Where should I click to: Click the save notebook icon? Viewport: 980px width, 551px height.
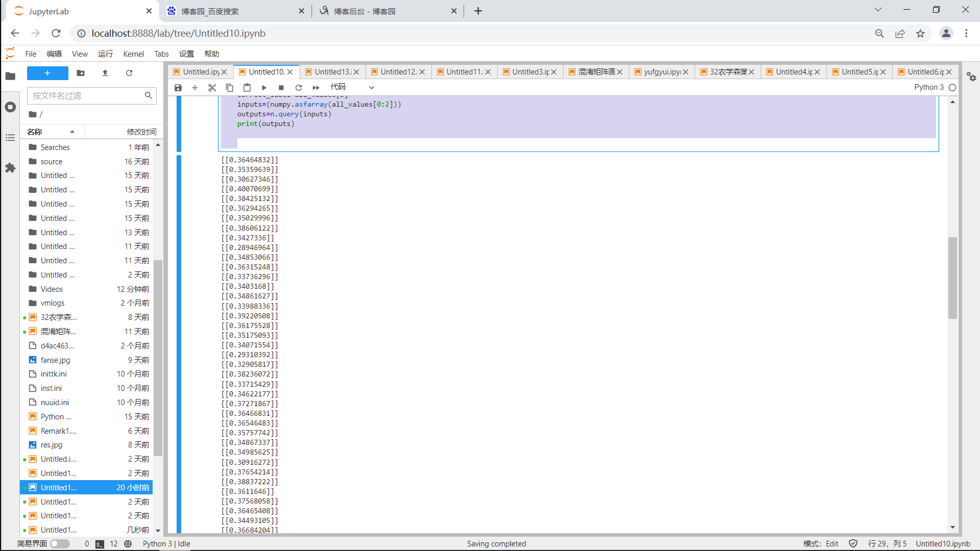coord(178,88)
